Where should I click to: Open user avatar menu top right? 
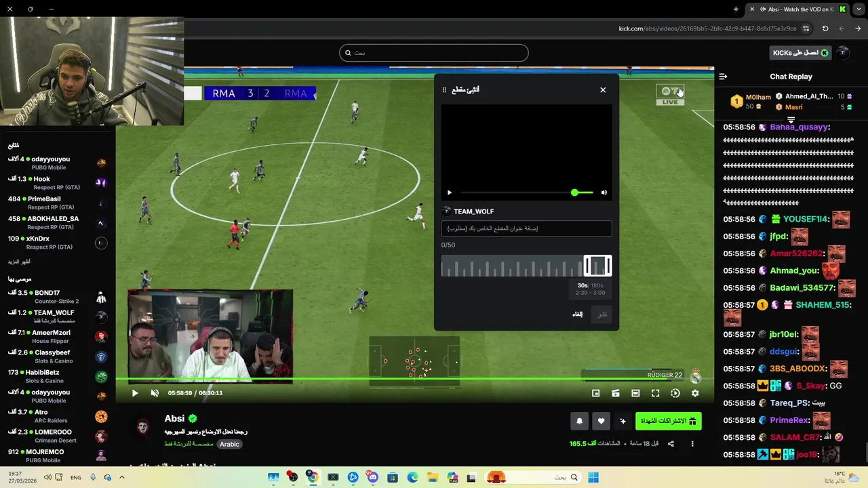coord(843,53)
